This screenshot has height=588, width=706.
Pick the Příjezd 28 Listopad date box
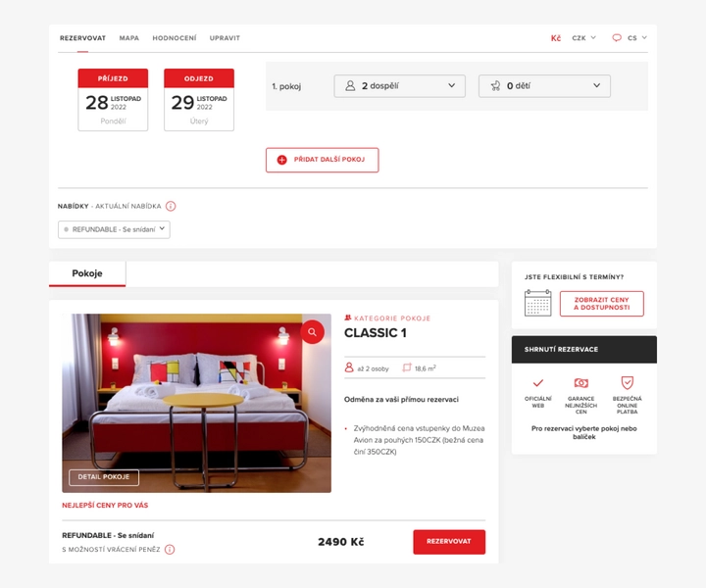click(x=113, y=100)
